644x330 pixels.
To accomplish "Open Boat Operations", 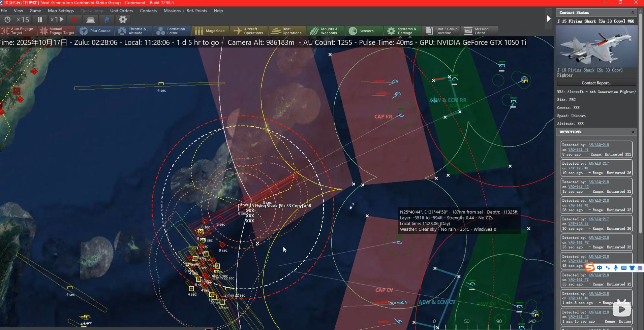I will [x=287, y=31].
